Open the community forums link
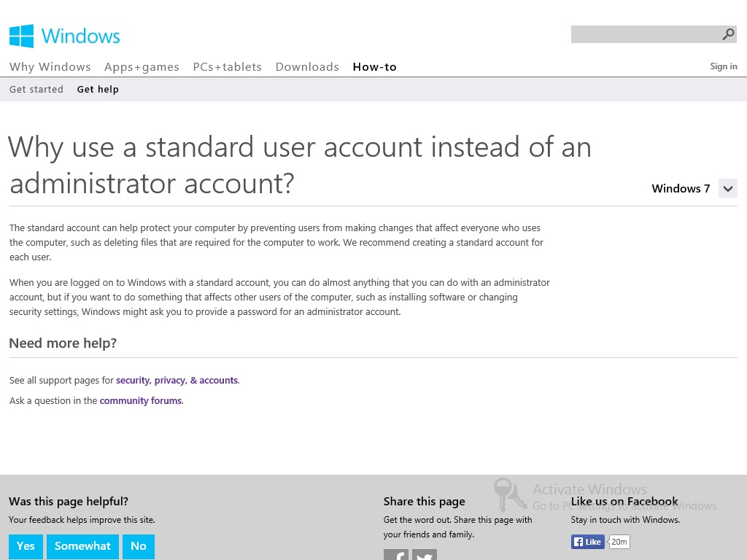 pos(141,401)
